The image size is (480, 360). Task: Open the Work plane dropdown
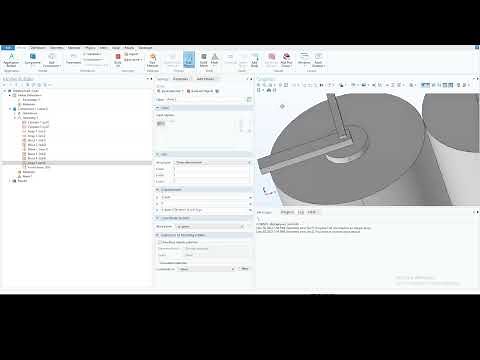pos(209,227)
